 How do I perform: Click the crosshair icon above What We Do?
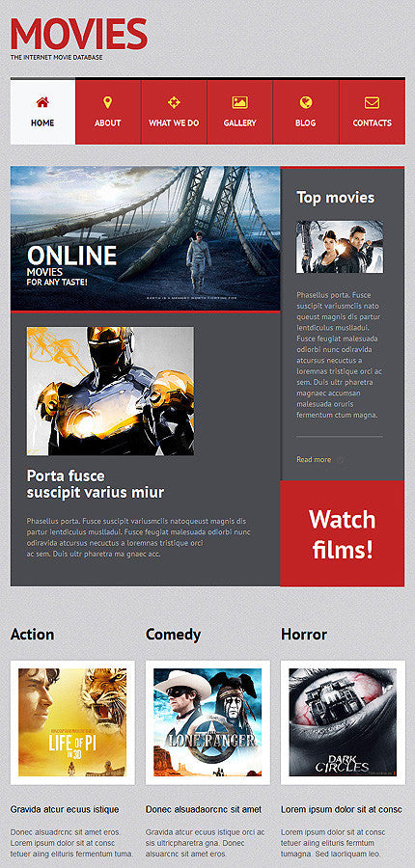coord(174,102)
